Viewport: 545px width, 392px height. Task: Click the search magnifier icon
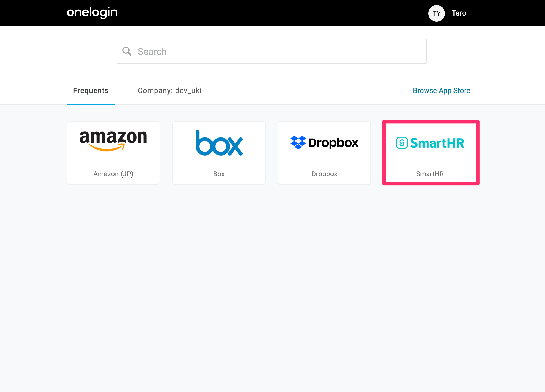[127, 51]
